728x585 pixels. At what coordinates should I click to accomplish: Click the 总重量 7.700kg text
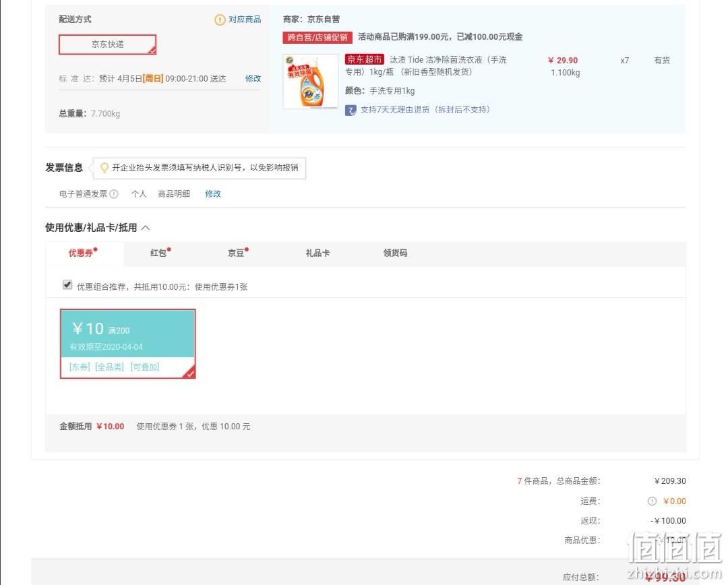click(x=89, y=114)
